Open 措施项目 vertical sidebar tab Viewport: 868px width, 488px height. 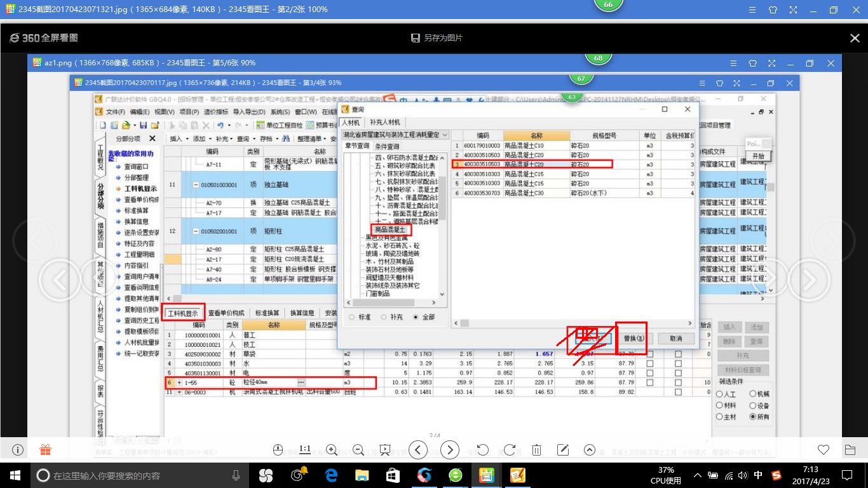[100, 234]
